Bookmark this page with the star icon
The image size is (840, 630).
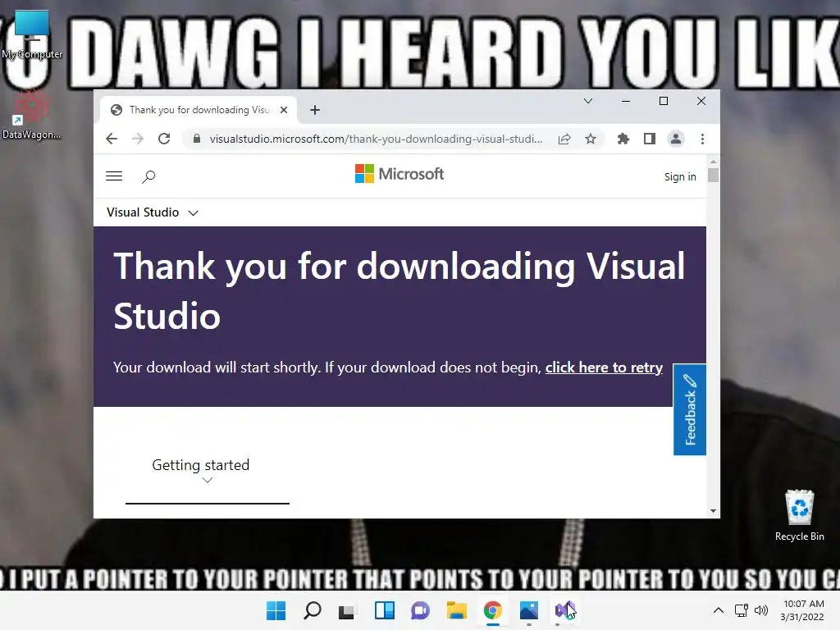click(591, 139)
